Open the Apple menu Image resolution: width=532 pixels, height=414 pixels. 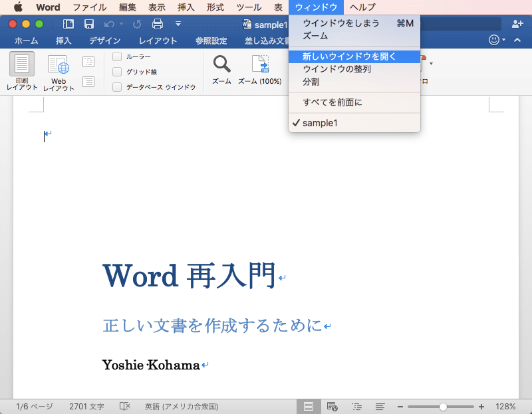(18, 7)
